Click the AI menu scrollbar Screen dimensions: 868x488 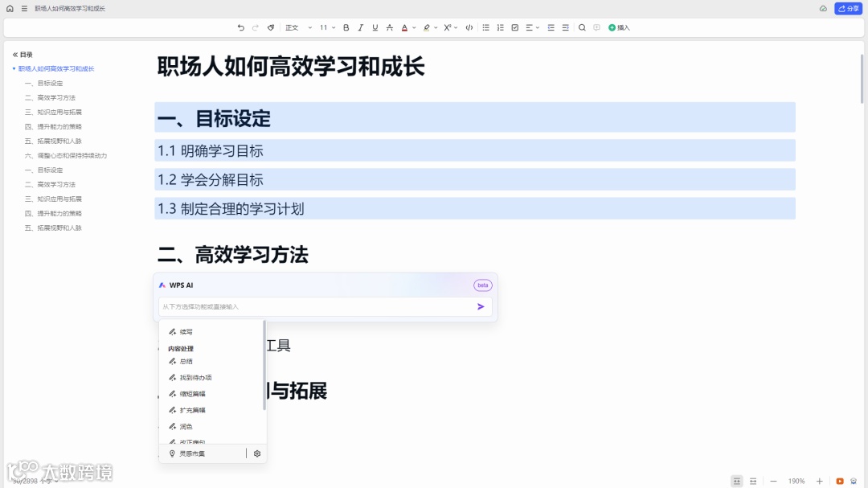[x=264, y=366]
